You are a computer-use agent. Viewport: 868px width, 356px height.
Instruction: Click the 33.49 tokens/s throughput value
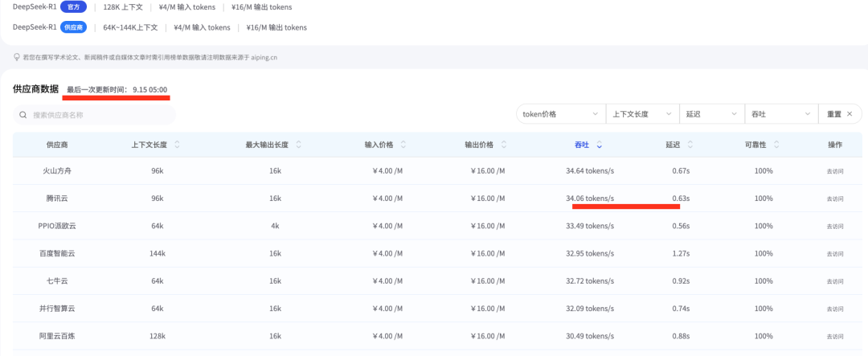[x=590, y=226]
